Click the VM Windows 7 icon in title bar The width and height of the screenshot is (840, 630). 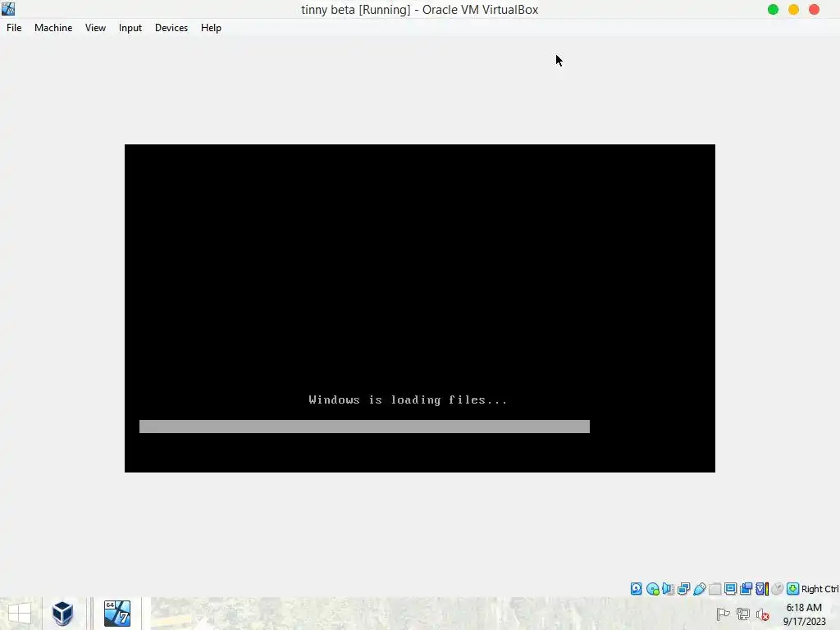pyautogui.click(x=8, y=8)
